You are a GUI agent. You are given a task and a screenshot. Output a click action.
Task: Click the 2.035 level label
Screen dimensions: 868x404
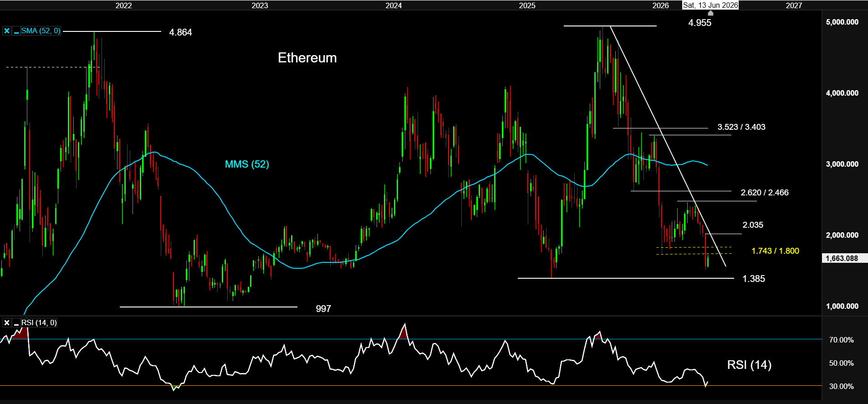coord(753,225)
